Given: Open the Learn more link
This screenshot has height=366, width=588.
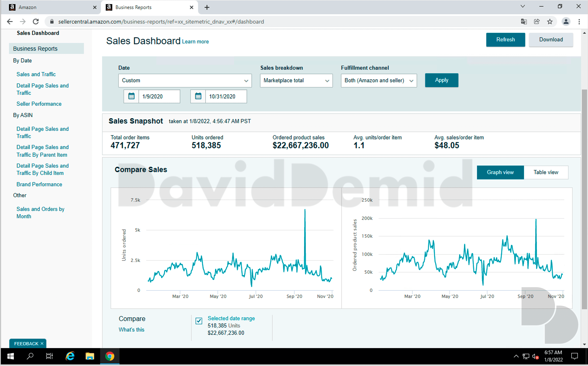Looking at the screenshot, I should 195,42.
